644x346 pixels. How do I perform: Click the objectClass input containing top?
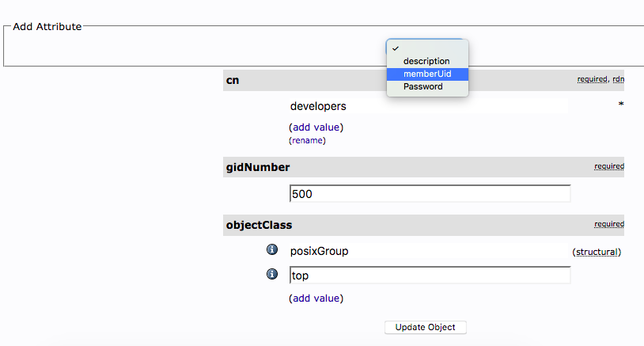tap(430, 275)
